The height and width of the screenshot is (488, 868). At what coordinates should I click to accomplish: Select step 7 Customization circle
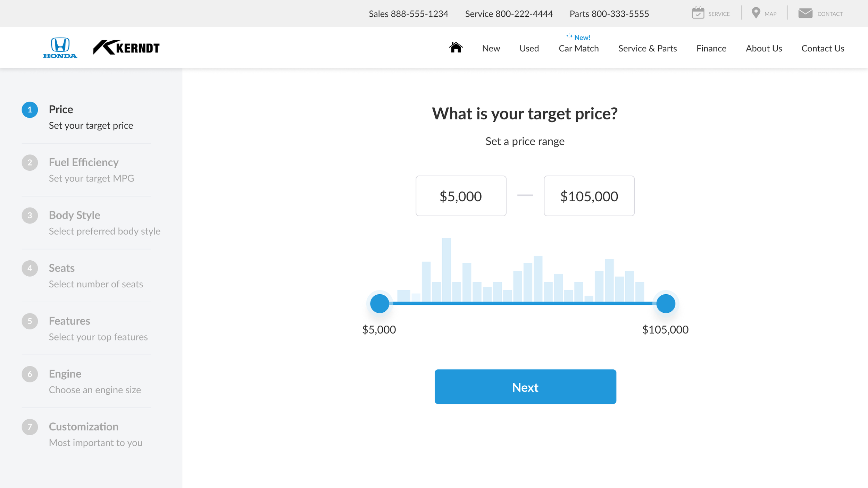tap(30, 427)
